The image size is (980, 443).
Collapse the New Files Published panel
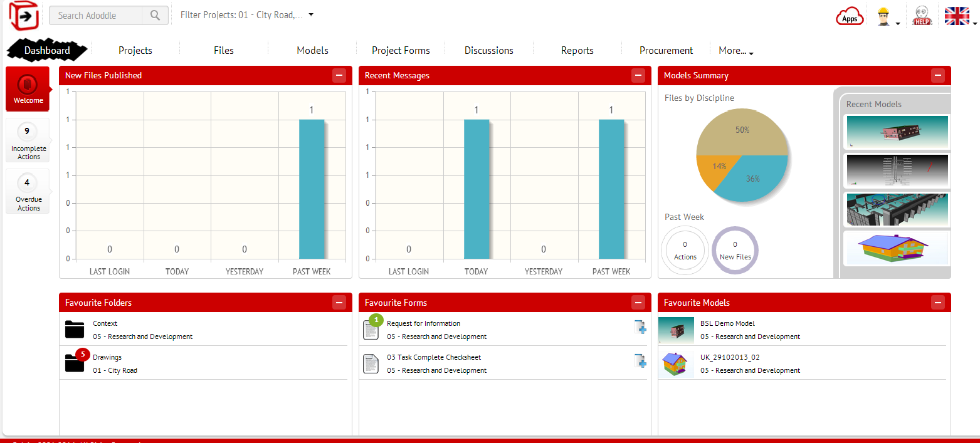click(339, 76)
